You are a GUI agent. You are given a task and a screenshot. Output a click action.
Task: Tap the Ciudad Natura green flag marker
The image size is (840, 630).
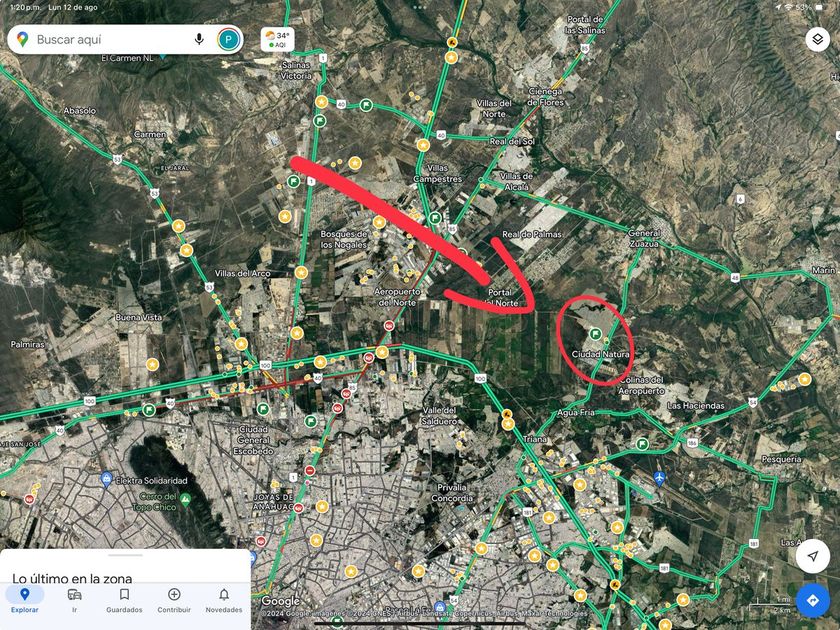pos(595,334)
